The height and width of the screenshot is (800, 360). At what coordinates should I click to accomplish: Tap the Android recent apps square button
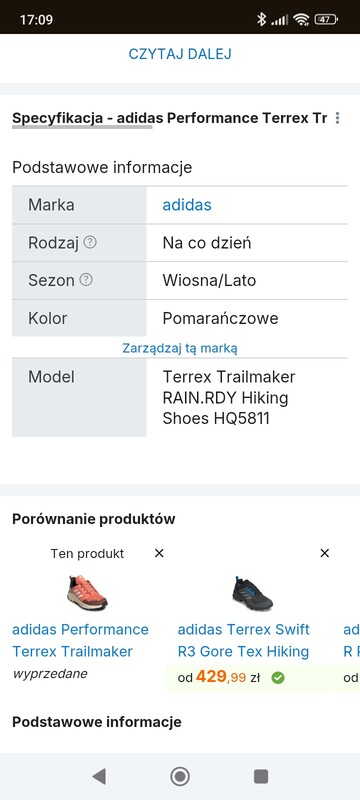(x=261, y=776)
